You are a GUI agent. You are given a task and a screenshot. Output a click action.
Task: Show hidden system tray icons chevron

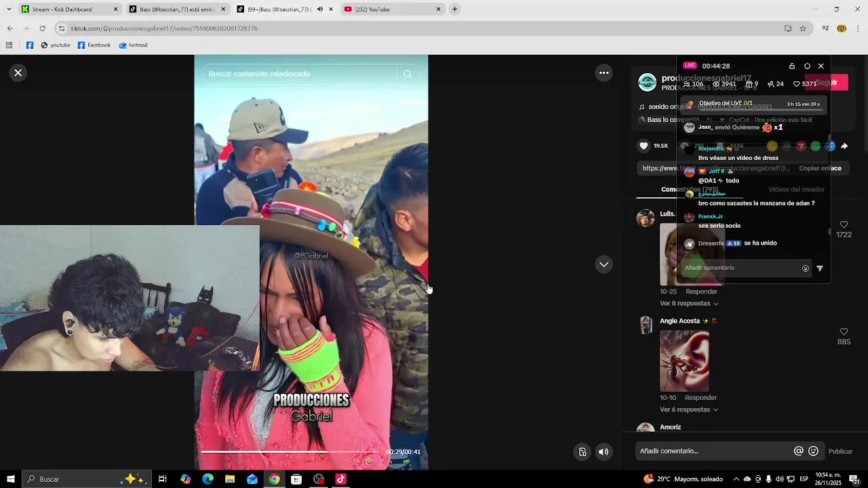click(736, 479)
